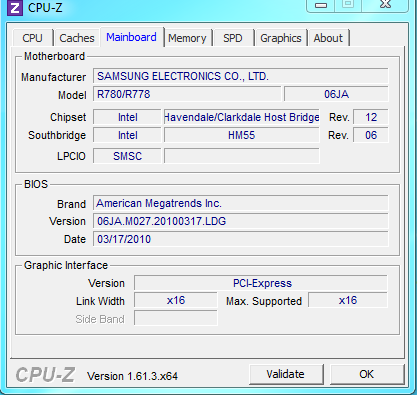Click the SMSC LPCIO value

127,156
